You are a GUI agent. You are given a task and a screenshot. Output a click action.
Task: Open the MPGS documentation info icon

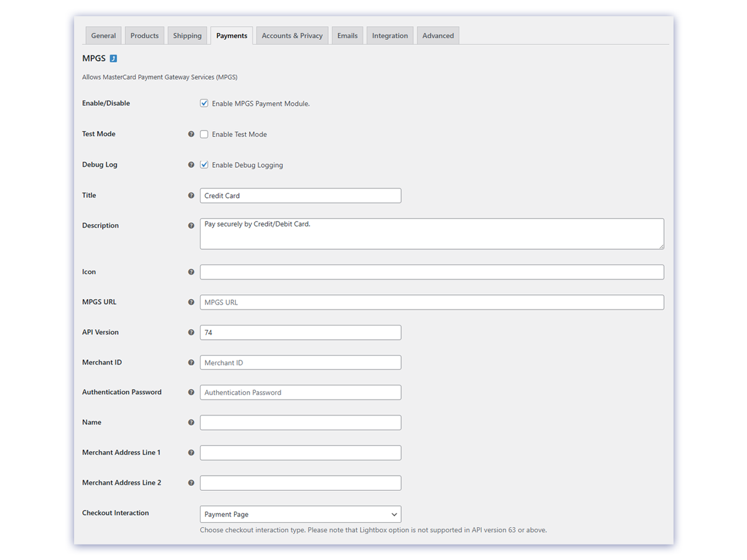113,58
